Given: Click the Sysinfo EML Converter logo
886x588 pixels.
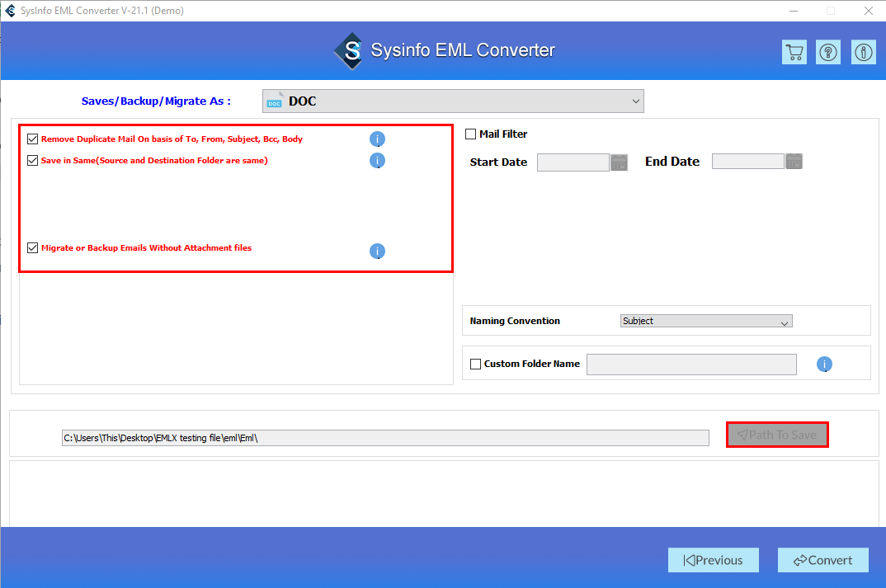Looking at the screenshot, I should 350,50.
